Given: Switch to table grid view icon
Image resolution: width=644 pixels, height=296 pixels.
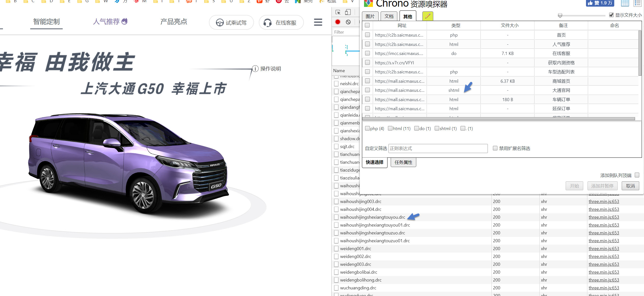Looking at the screenshot, I should tap(625, 3).
